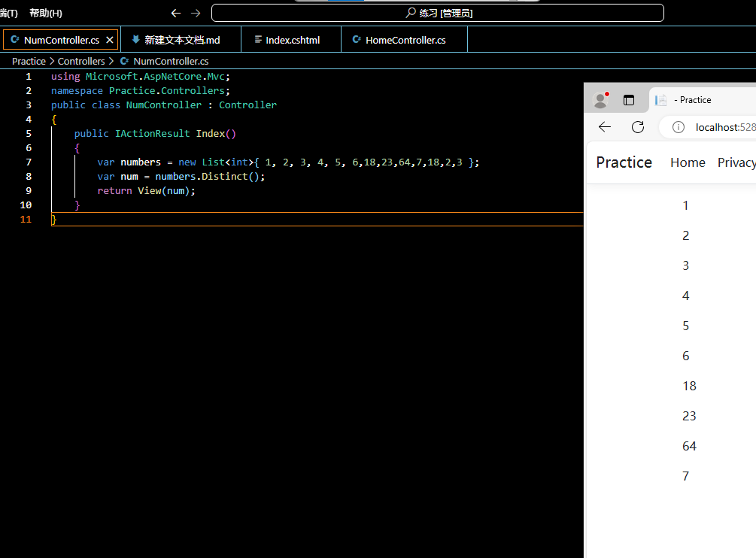Go back using editor navigation arrow
The image size is (756, 558).
(176, 13)
